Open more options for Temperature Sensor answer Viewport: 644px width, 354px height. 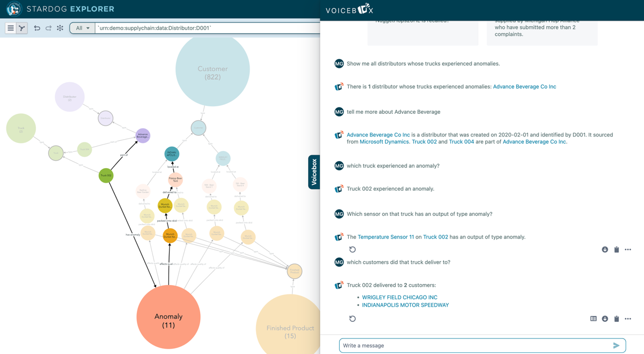tap(628, 249)
